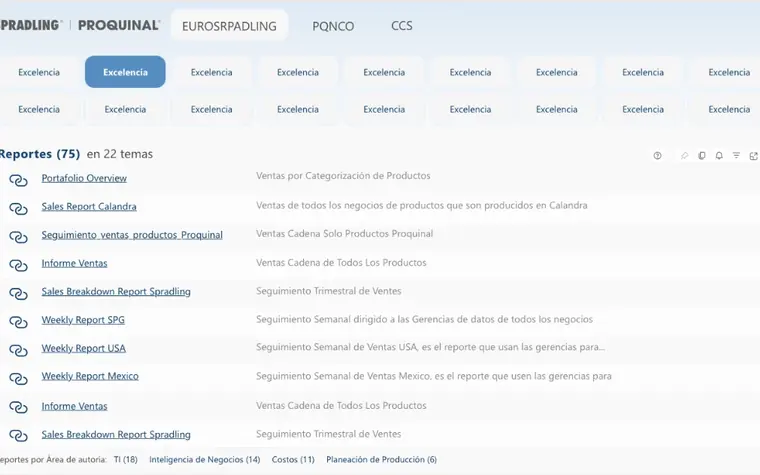Screen dimensions: 760x475
Task: Click the chain-link icon beside Weekly Report Mexico
Action: tap(18, 379)
